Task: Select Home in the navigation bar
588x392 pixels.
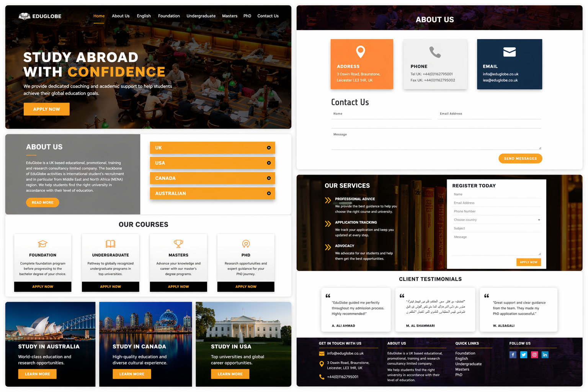Action: pyautogui.click(x=99, y=16)
